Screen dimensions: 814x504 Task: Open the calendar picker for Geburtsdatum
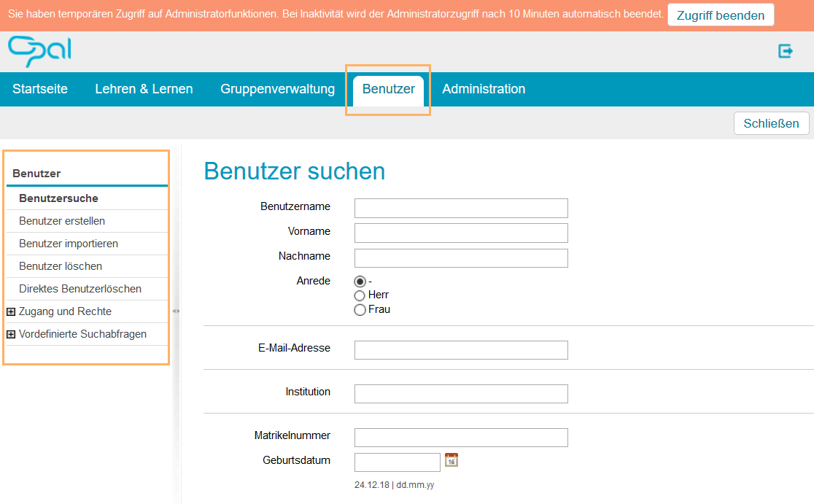(450, 460)
